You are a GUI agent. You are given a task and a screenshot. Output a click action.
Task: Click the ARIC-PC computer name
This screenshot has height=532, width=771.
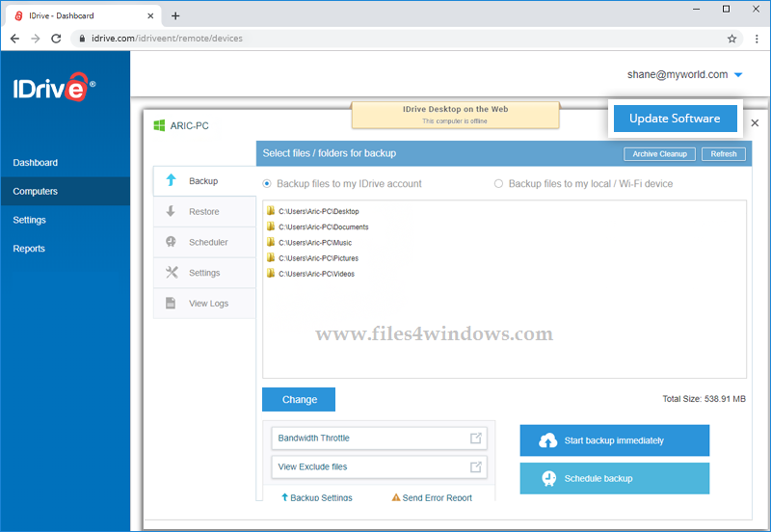[x=189, y=126]
